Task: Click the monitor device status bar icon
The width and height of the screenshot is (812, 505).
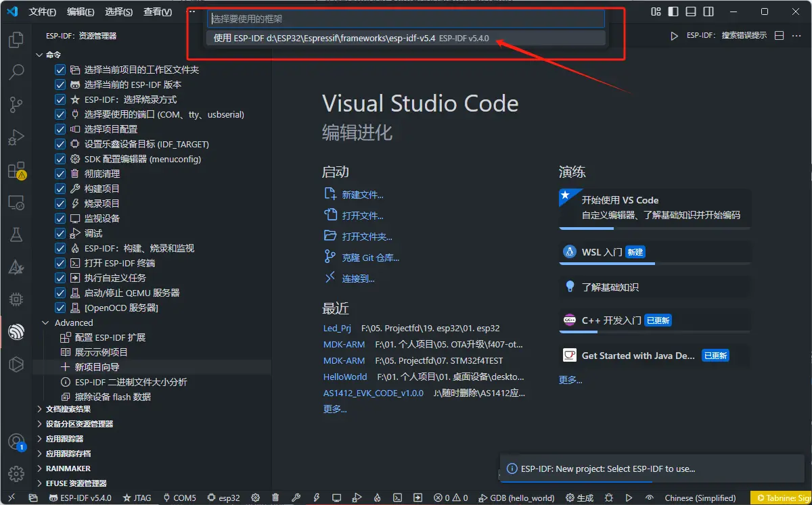Action: pyautogui.click(x=336, y=498)
